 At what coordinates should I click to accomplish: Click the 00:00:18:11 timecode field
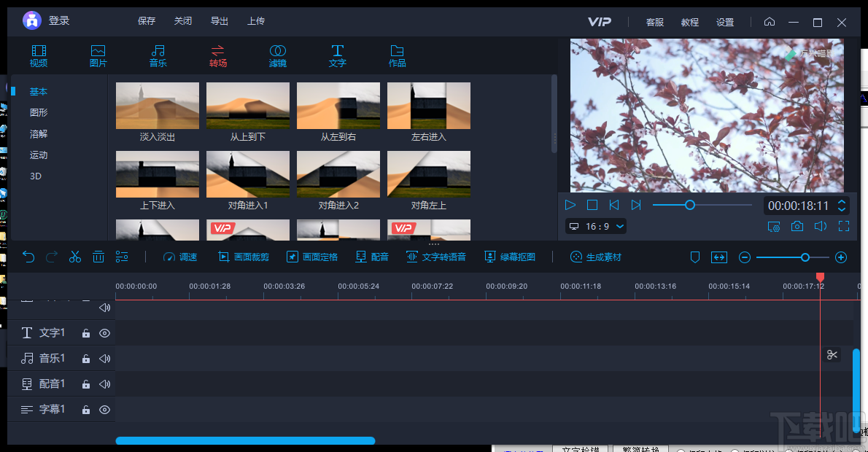tap(798, 206)
